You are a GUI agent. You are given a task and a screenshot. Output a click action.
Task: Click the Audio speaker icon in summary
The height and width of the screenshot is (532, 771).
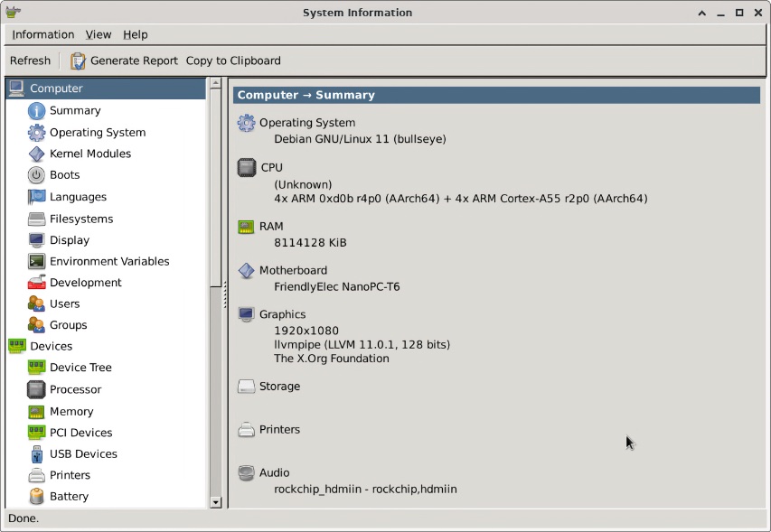click(x=247, y=472)
